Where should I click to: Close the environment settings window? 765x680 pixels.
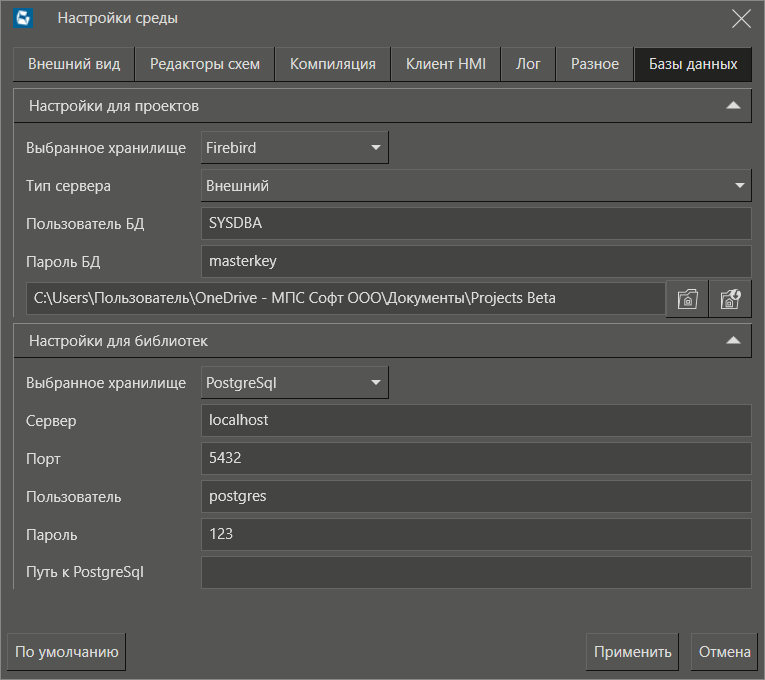(741, 18)
